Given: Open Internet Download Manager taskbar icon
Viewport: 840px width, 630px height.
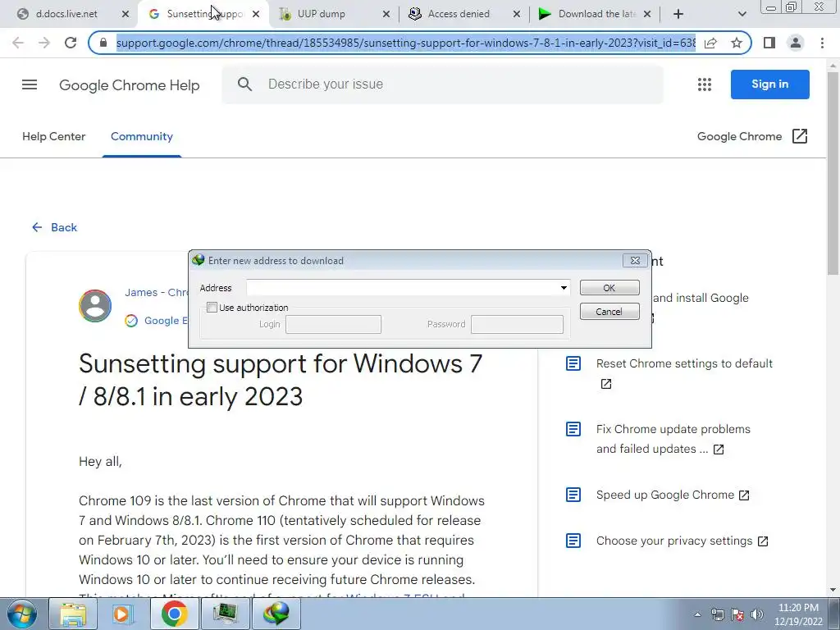Looking at the screenshot, I should tap(276, 614).
